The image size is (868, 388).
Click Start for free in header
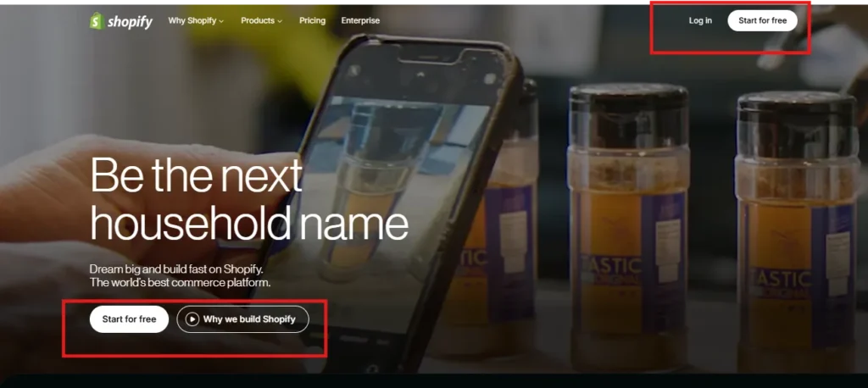[762, 20]
